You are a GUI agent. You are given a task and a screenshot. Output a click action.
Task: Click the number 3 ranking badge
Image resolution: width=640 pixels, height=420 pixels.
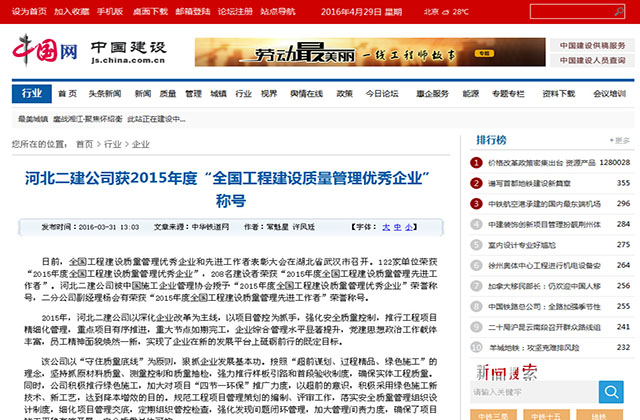pyautogui.click(x=476, y=204)
